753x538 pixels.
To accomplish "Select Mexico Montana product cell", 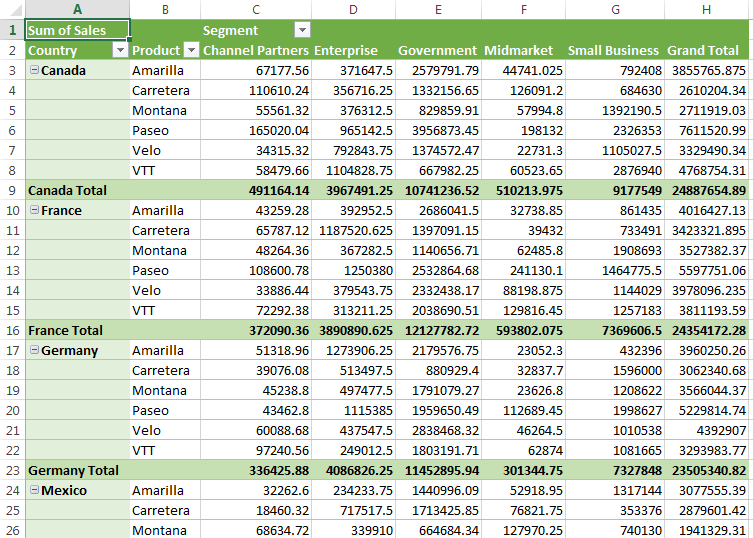I will (165, 530).
